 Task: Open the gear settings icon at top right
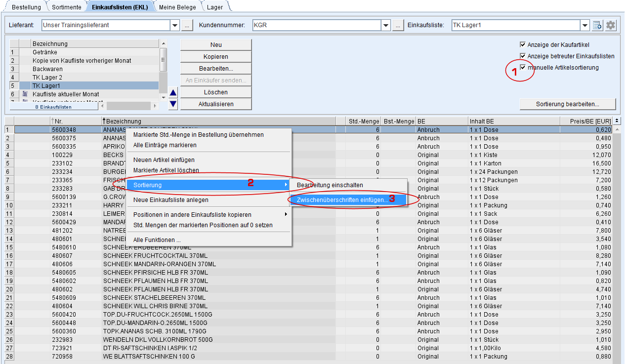[x=611, y=25]
